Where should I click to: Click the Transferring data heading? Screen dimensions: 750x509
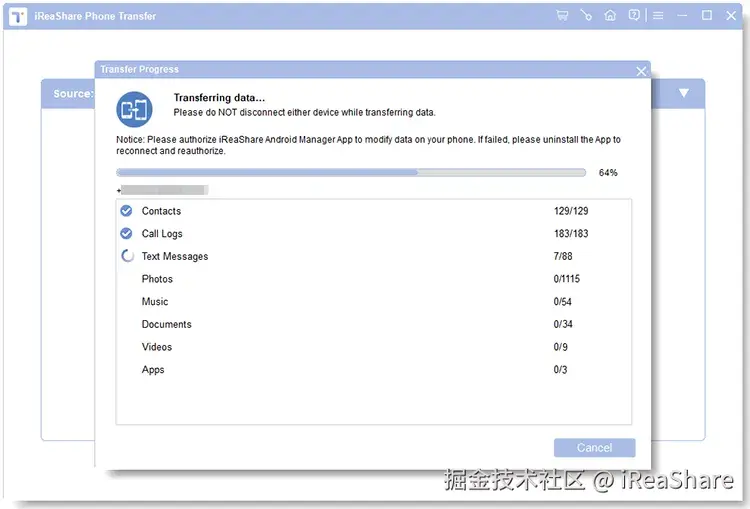pos(219,98)
